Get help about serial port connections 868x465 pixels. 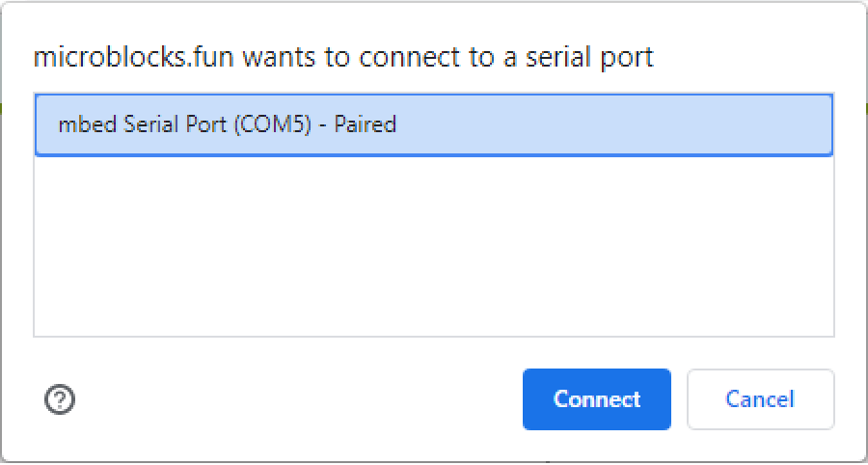tap(60, 399)
